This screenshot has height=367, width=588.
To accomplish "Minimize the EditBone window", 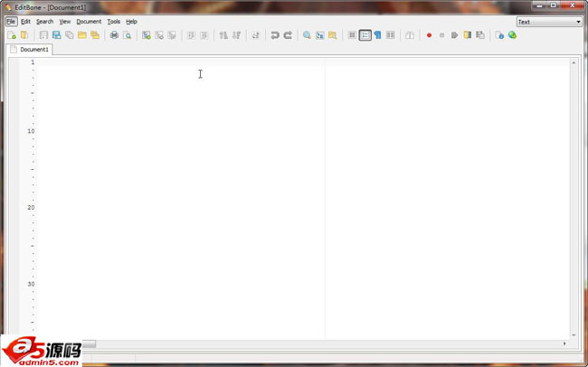I will point(539,5).
